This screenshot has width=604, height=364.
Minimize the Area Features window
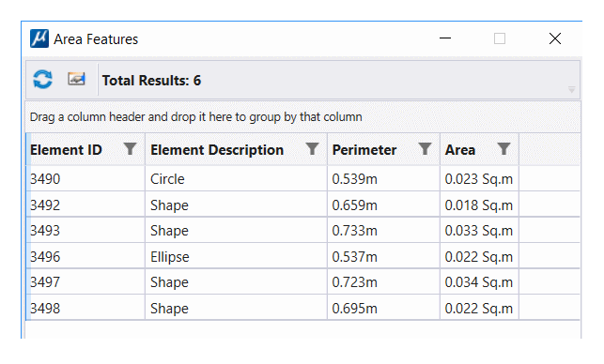[445, 38]
